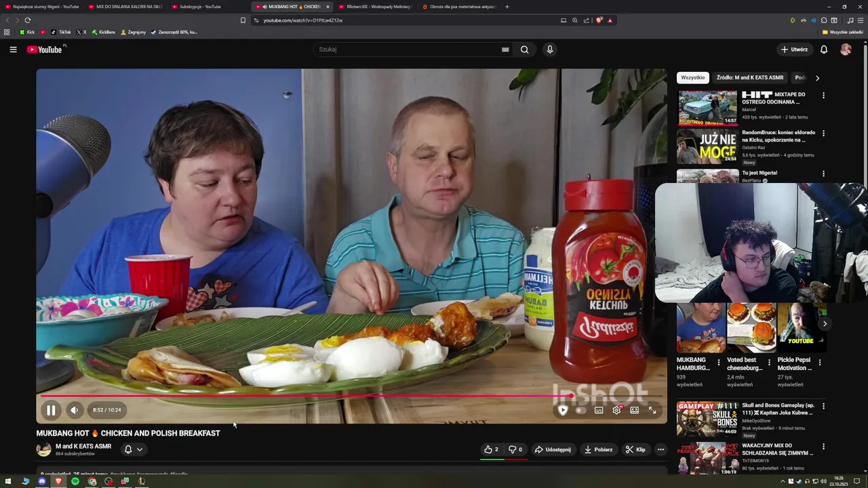Click the M and K EATS ASMR channel avatar
868x488 pixels.
[x=43, y=449]
